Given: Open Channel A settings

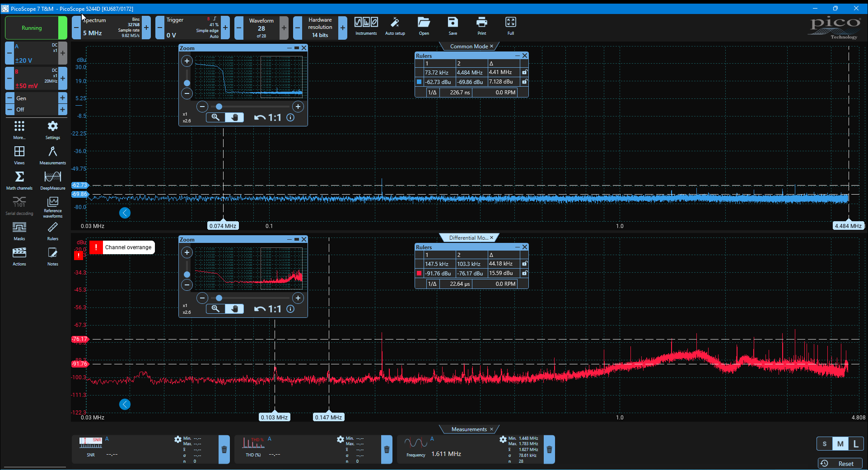Looking at the screenshot, I should 36,53.
